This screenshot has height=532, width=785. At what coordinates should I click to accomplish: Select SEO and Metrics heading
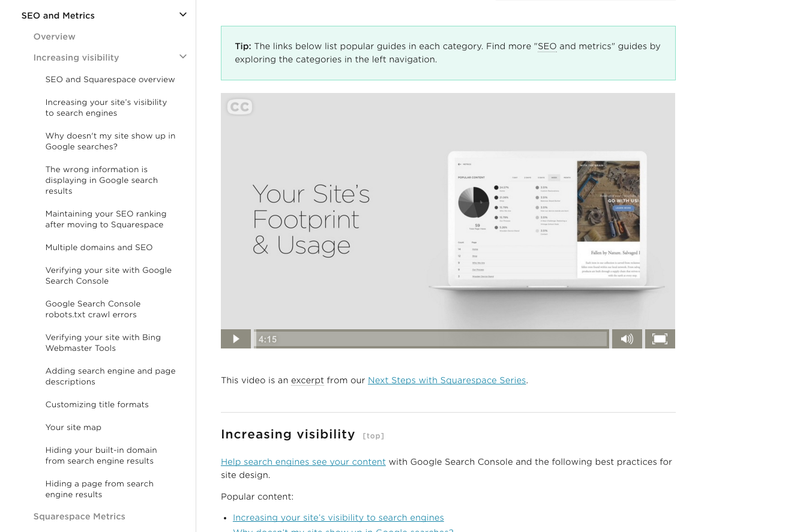58,16
